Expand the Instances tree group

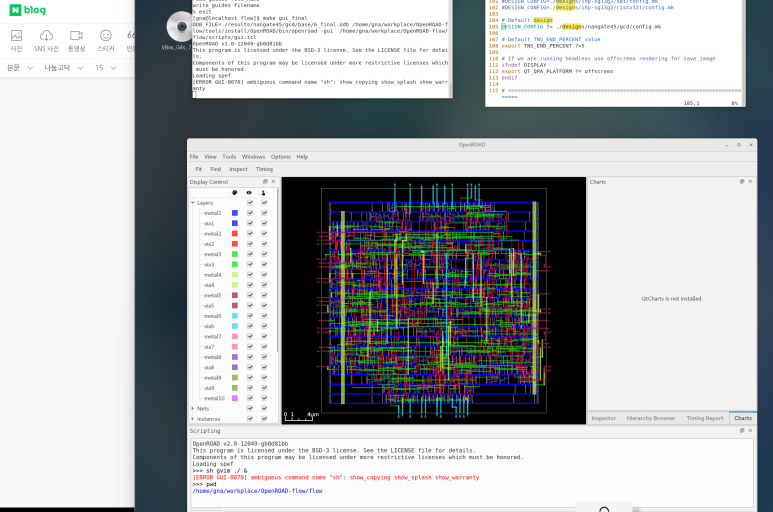point(193,419)
